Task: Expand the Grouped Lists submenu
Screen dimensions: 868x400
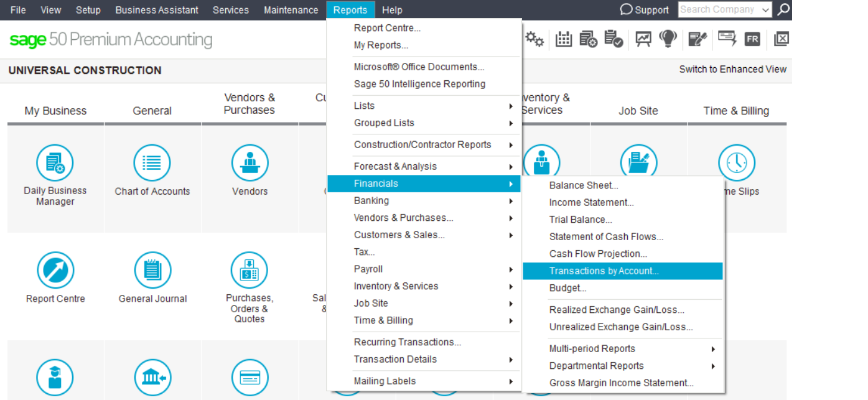Action: pyautogui.click(x=424, y=123)
